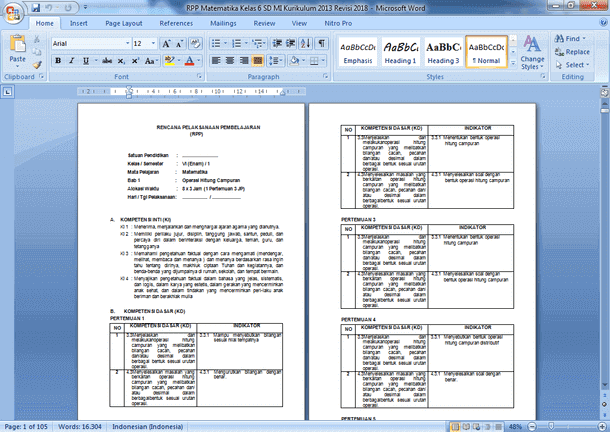The height and width of the screenshot is (432, 610).
Task: Open the multilevel list options
Action: 258,43
